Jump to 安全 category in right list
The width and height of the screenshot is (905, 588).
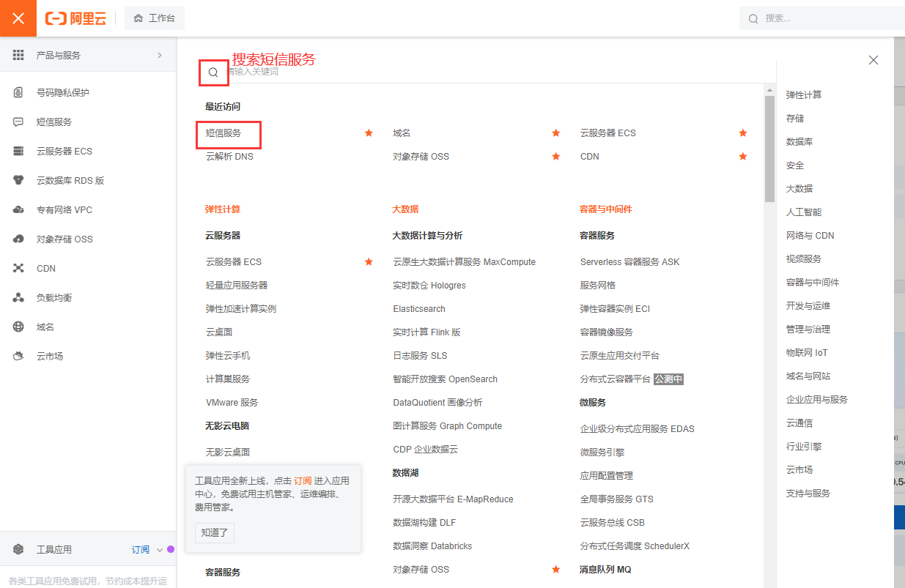point(795,165)
